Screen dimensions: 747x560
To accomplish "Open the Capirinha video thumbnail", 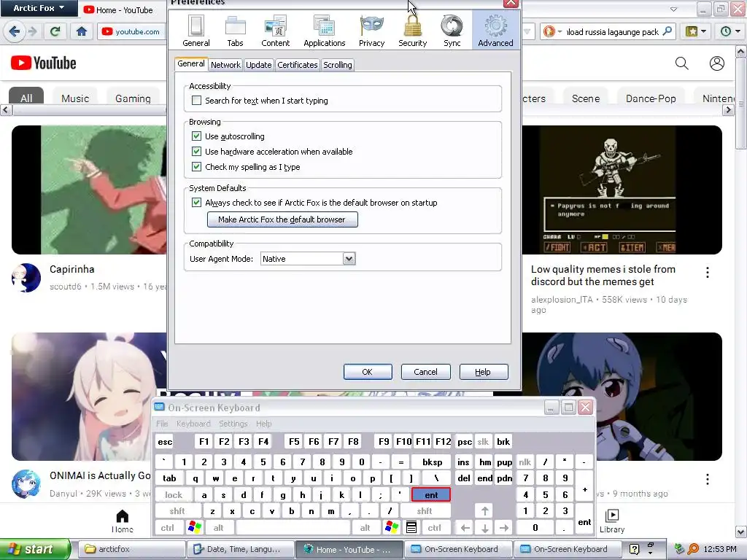I will pyautogui.click(x=90, y=190).
